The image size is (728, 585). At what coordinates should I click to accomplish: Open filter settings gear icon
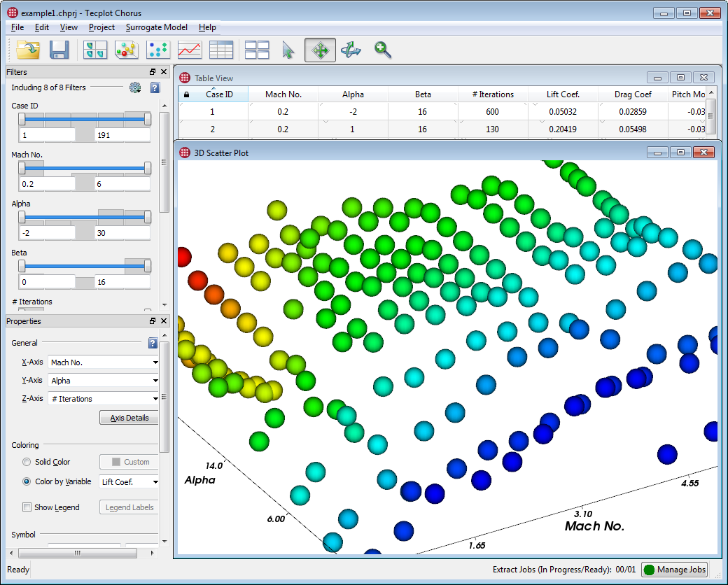click(135, 87)
